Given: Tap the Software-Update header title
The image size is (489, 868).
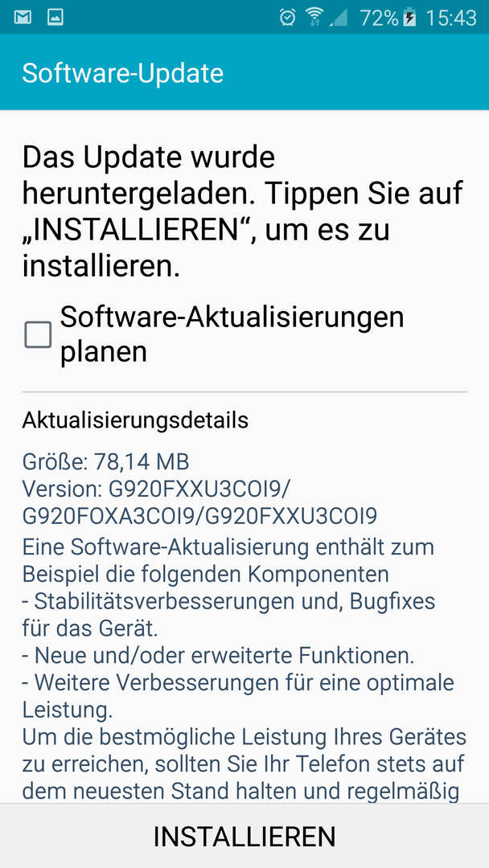Looking at the screenshot, I should click(123, 73).
